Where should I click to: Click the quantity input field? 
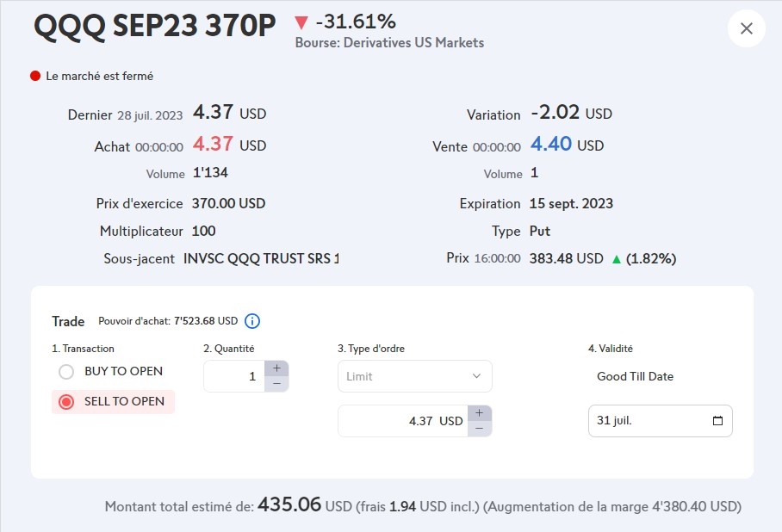[234, 376]
